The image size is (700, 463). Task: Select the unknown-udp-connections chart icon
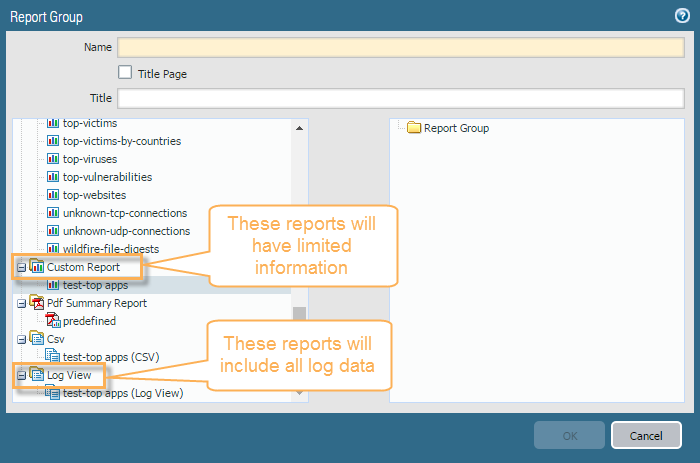tap(53, 231)
